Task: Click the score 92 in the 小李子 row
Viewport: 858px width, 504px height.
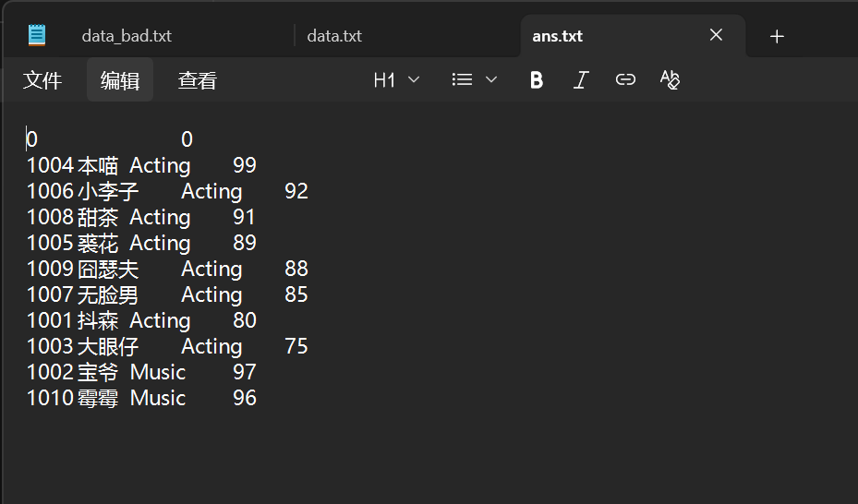Action: (296, 192)
